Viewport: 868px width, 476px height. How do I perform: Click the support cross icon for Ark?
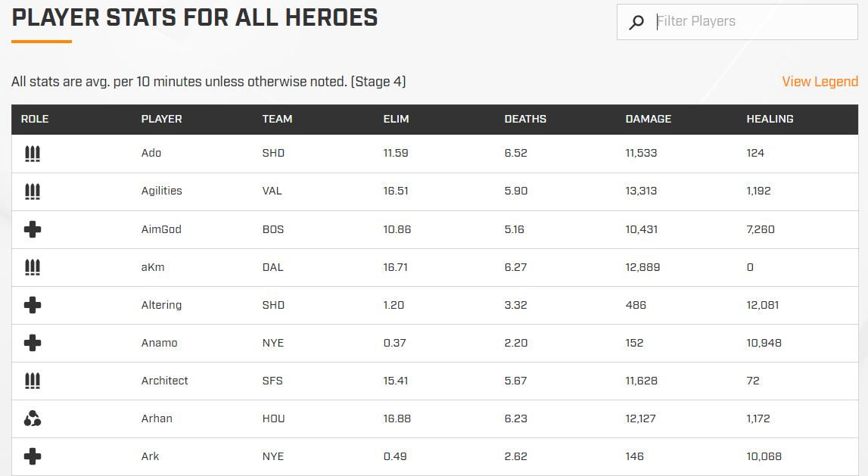pyautogui.click(x=33, y=456)
